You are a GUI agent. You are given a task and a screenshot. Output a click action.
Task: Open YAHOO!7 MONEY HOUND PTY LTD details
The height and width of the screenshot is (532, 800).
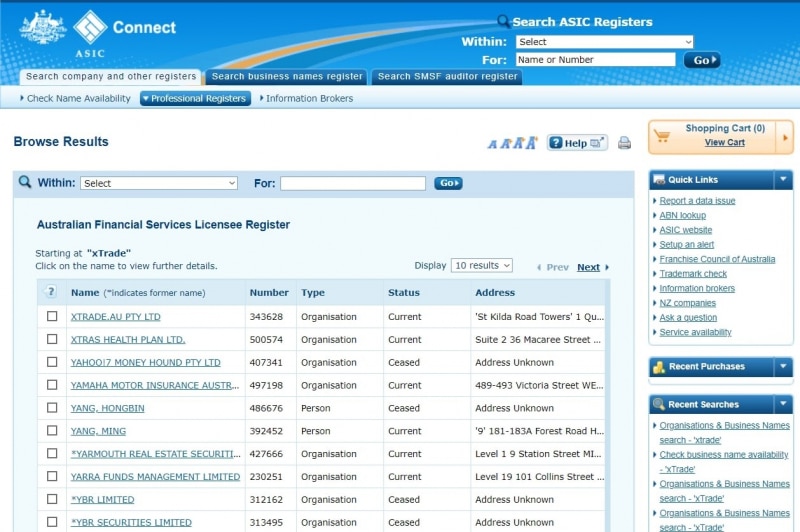pos(145,363)
